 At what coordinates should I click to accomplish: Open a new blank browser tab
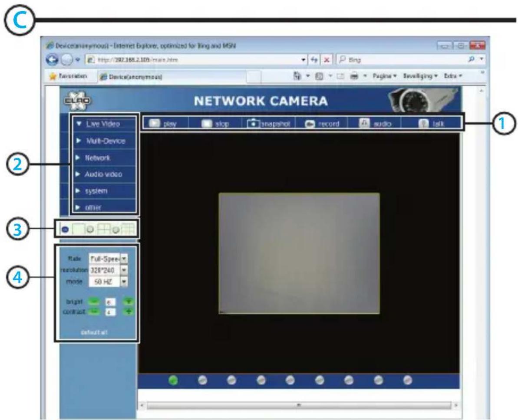tap(254, 77)
